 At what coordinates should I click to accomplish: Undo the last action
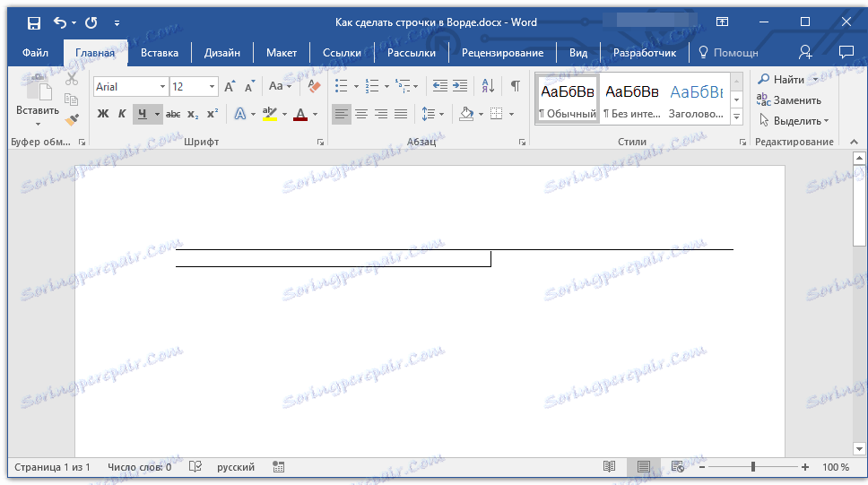pos(60,22)
